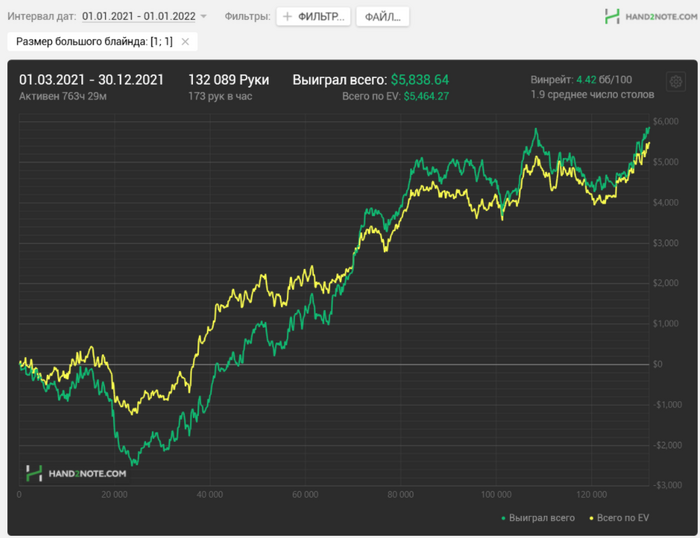The height and width of the screenshot is (538, 700).
Task: Click the '132 089 Руки' hands count
Action: click(x=229, y=80)
